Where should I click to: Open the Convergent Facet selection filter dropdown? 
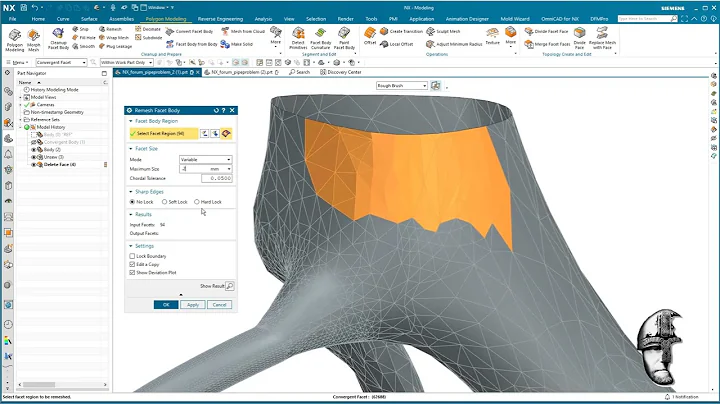click(61, 62)
